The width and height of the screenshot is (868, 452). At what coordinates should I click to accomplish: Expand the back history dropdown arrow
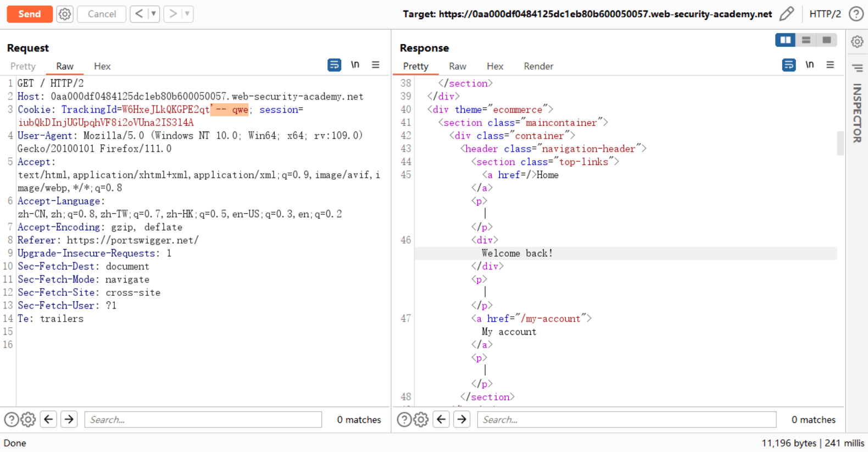[x=154, y=14]
